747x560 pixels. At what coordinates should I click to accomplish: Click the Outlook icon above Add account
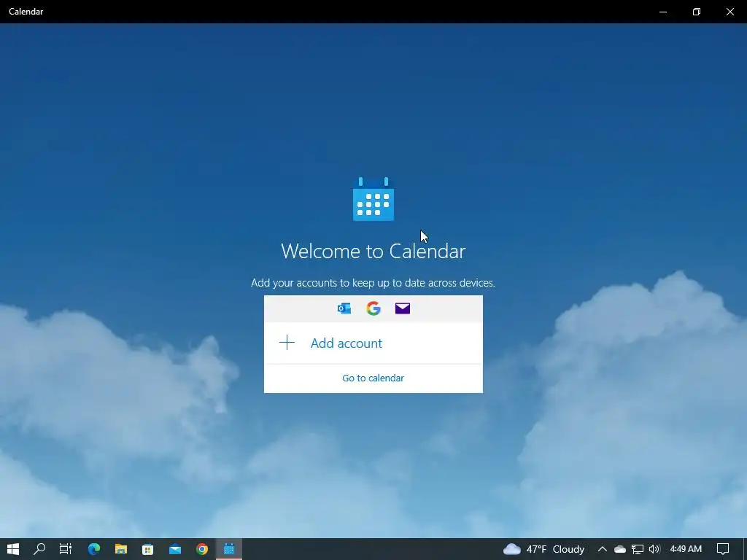click(x=344, y=308)
